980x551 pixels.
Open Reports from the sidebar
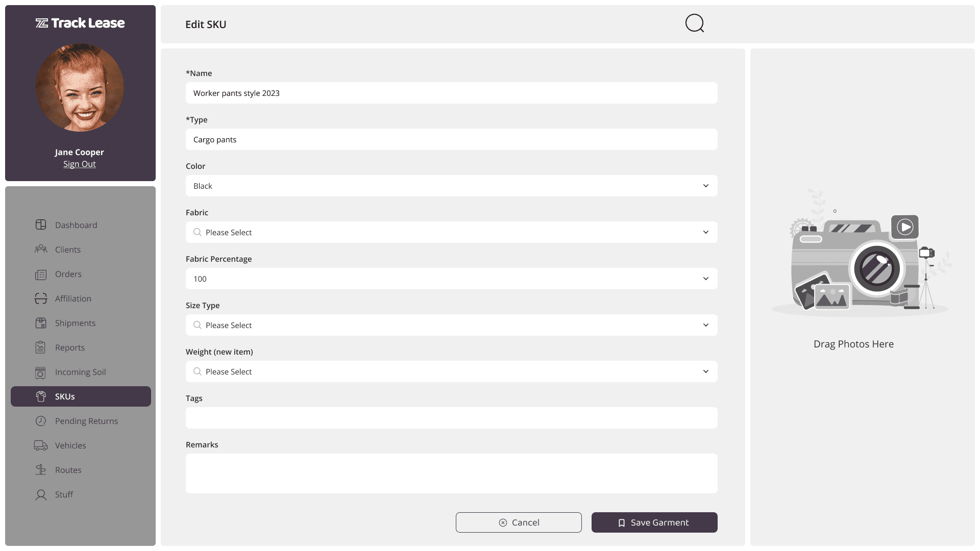point(69,347)
